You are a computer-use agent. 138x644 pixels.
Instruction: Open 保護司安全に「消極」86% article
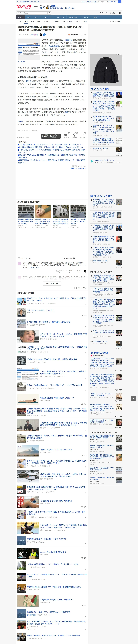(x=48, y=612)
